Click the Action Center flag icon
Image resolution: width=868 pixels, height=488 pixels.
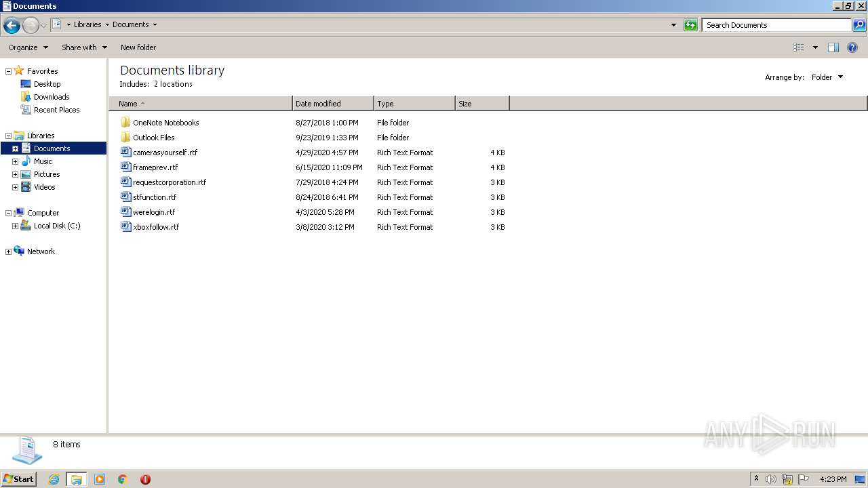tap(804, 479)
